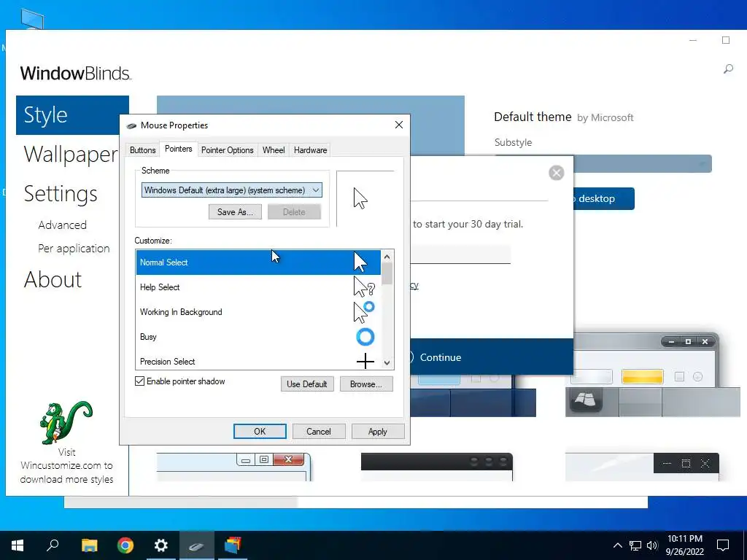The width and height of the screenshot is (747, 560).
Task: Toggle Enable pointer shadow checkbox
Action: pyautogui.click(x=139, y=381)
